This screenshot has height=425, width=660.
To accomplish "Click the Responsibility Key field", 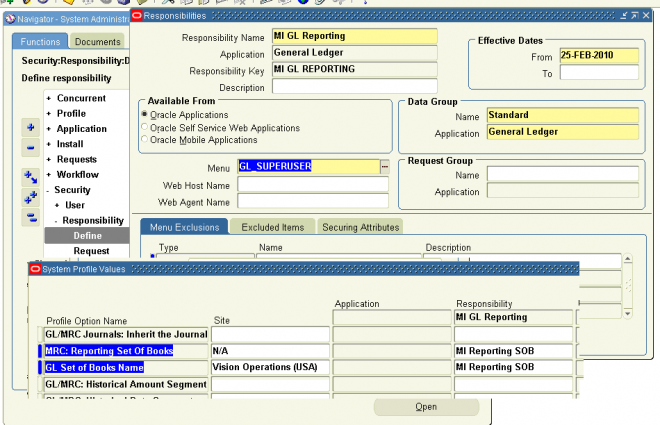I will click(x=355, y=69).
